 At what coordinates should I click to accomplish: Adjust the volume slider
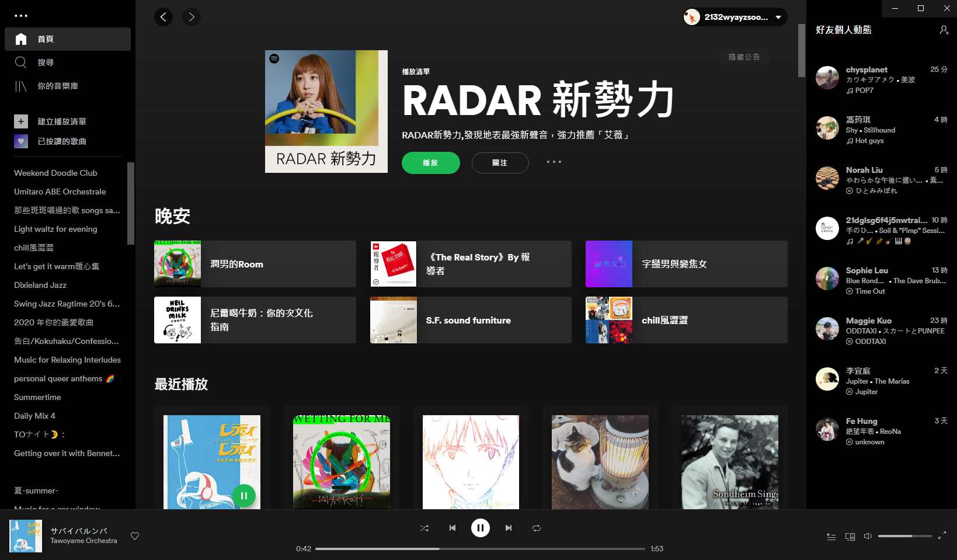pyautogui.click(x=906, y=536)
